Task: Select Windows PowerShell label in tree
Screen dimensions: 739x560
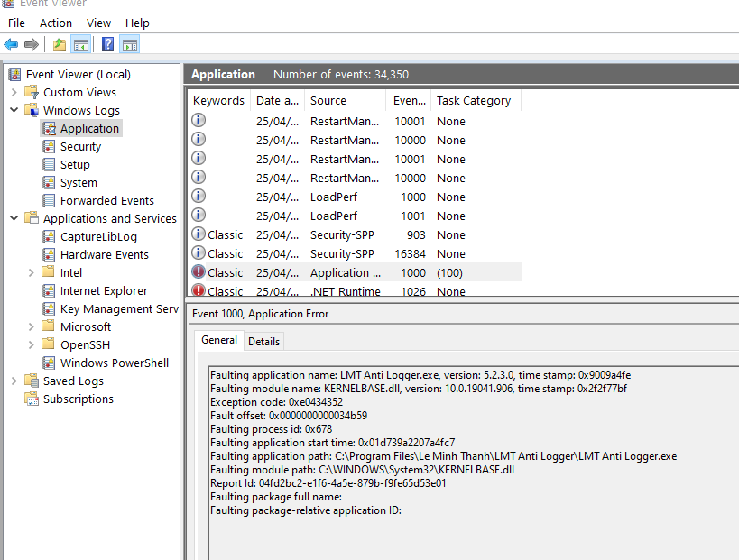Action: tap(115, 363)
